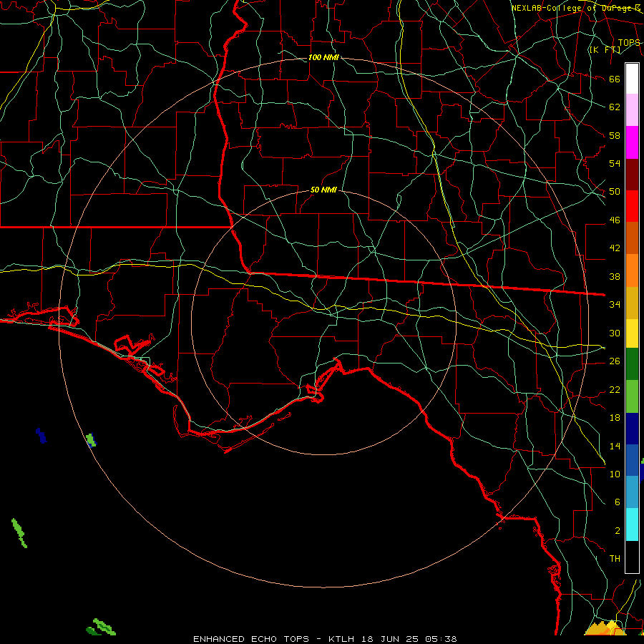
Task: Click the light pink legend swatch
Action: point(632,110)
